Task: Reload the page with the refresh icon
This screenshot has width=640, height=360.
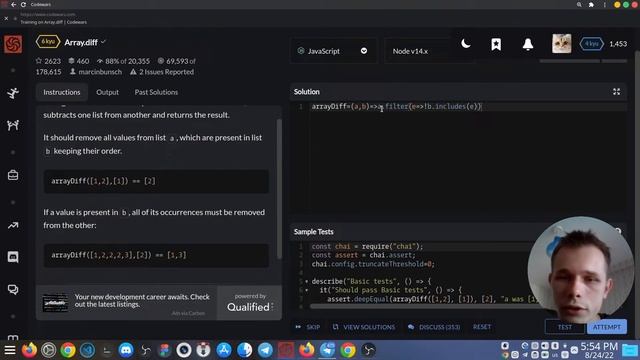Action: tap(23, 4)
